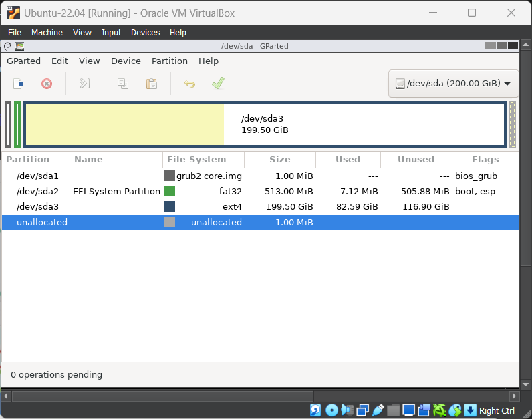Click the Size column header
This screenshot has height=419, width=532.
tap(280, 160)
